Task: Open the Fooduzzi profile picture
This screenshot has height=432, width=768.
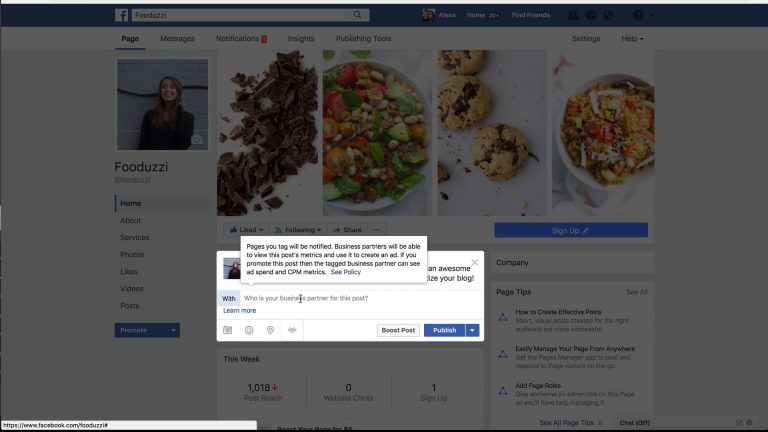Action: click(162, 104)
